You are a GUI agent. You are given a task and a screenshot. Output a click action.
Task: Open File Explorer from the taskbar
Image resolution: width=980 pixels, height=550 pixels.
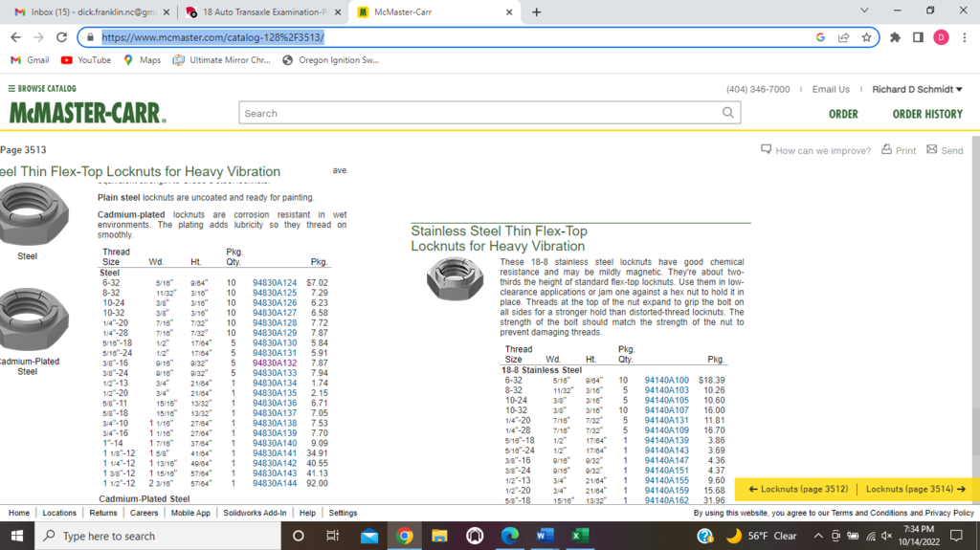coord(439,536)
